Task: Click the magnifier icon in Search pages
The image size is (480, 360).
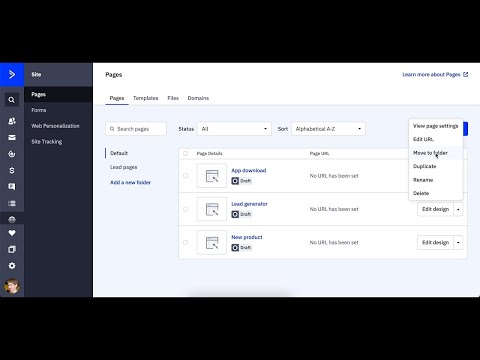Action: [112, 129]
